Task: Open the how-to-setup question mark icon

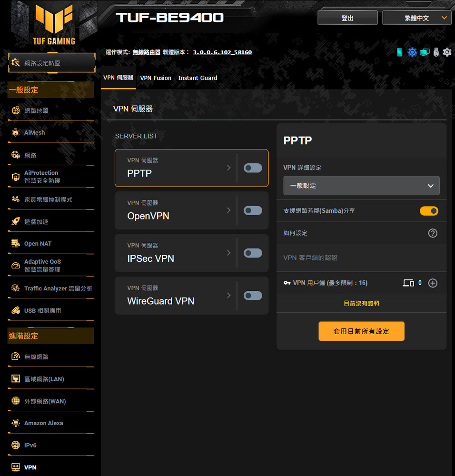Action: (433, 233)
